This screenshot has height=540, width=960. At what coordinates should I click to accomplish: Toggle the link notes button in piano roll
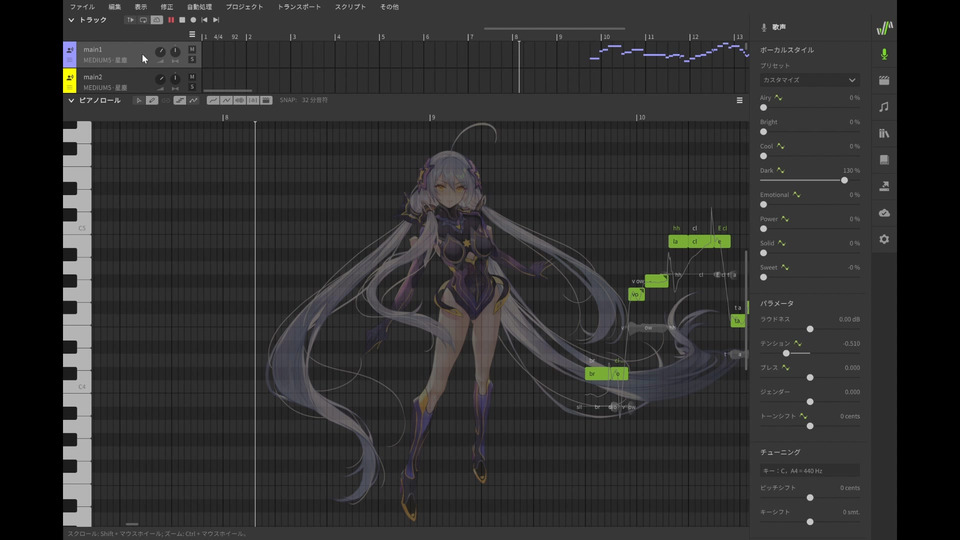tap(166, 100)
